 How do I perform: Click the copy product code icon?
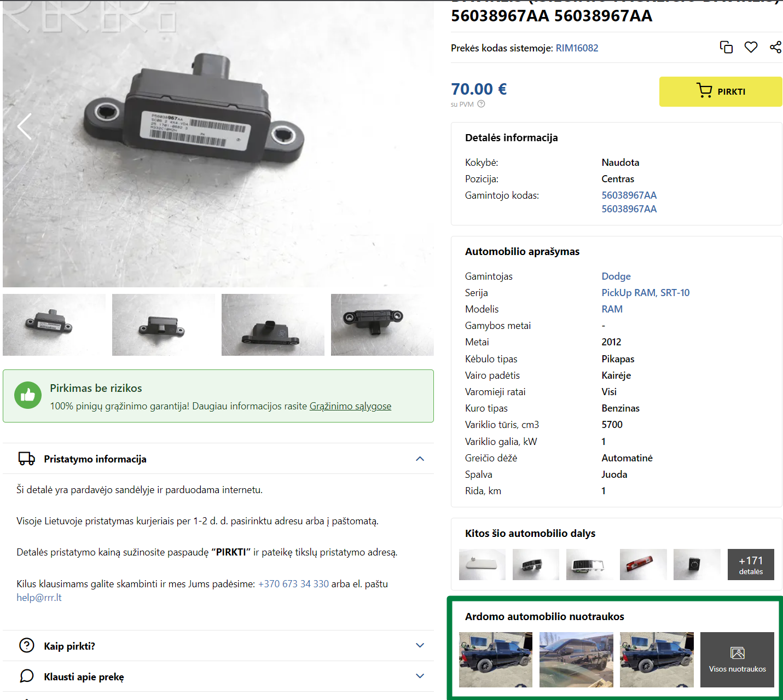tap(726, 48)
